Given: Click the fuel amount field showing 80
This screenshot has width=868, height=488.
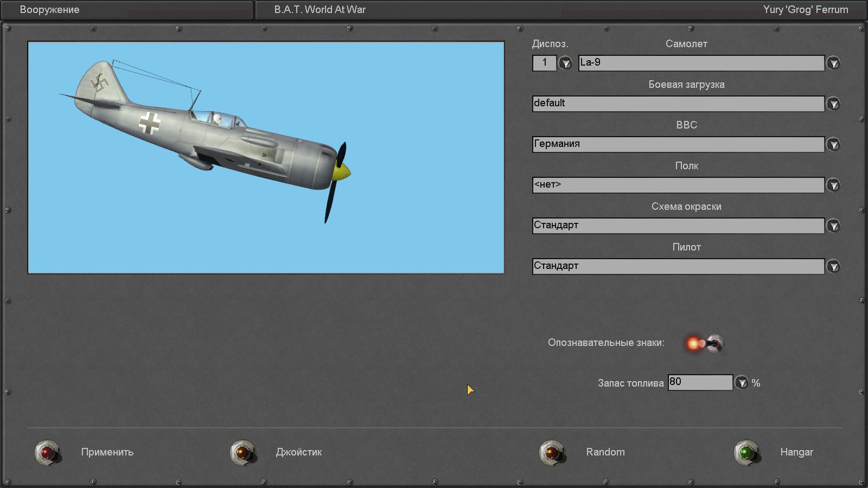Looking at the screenshot, I should click(699, 382).
